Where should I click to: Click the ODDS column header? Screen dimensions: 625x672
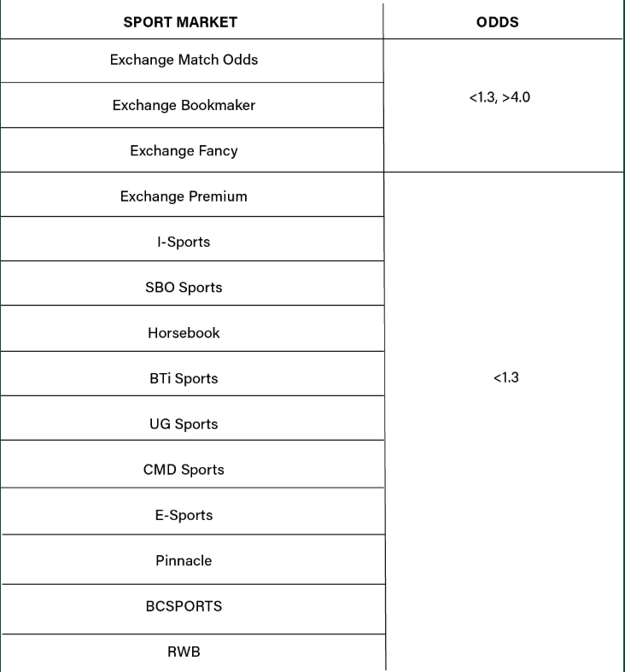point(498,23)
